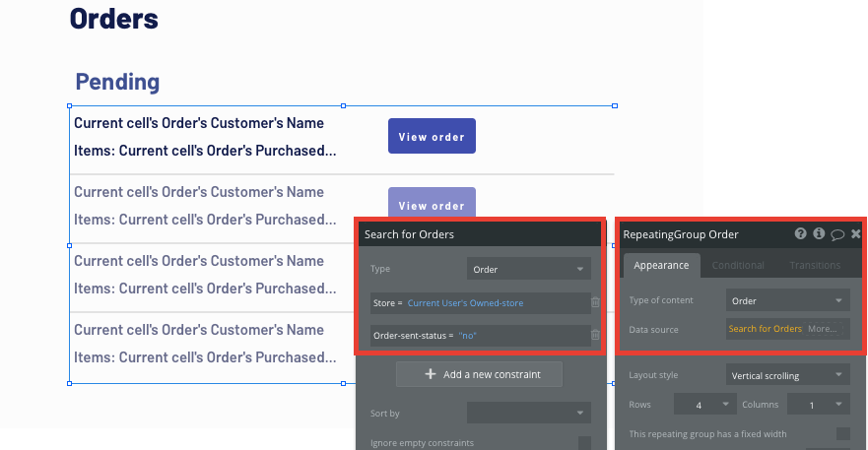868x450 pixels.
Task: Click the faded View order button in second row
Action: click(x=432, y=203)
